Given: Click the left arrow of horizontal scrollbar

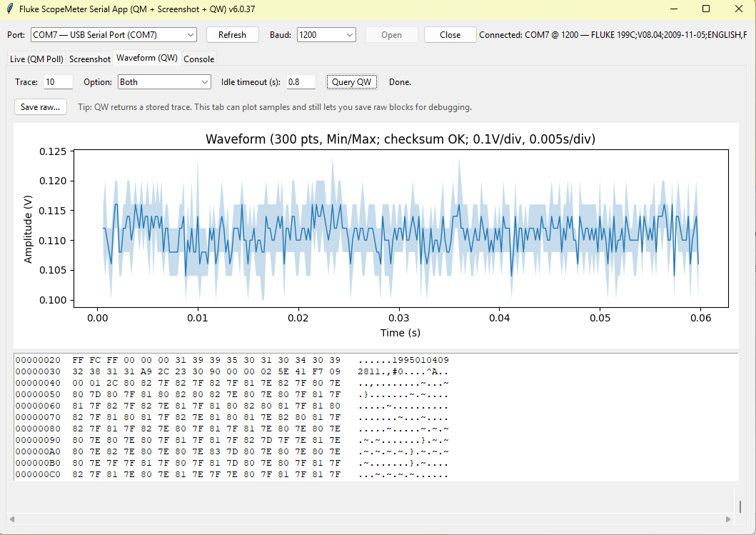Looking at the screenshot, I should (11, 519).
